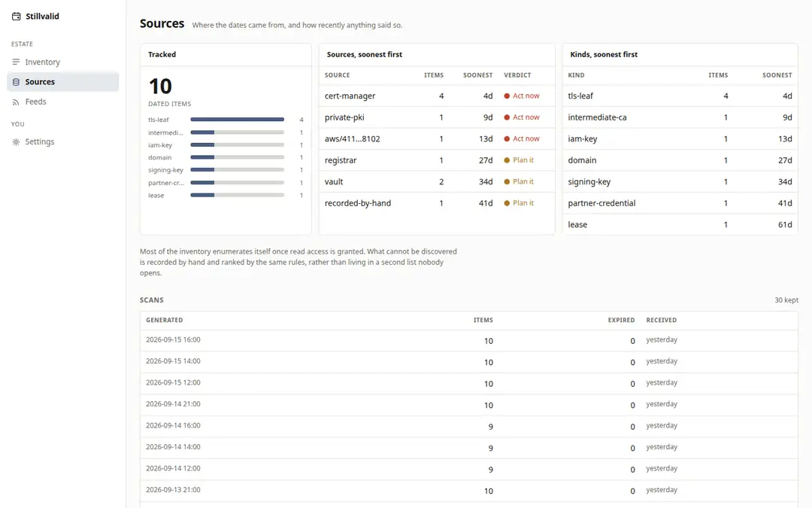Click the partner-credential kind name
Viewport: 812px width, 508px height.
coord(601,203)
